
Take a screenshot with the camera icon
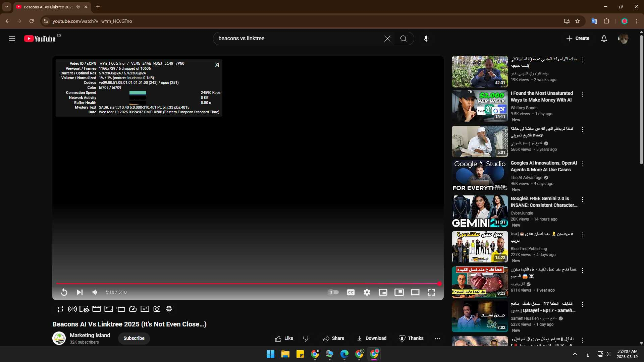coord(157,309)
